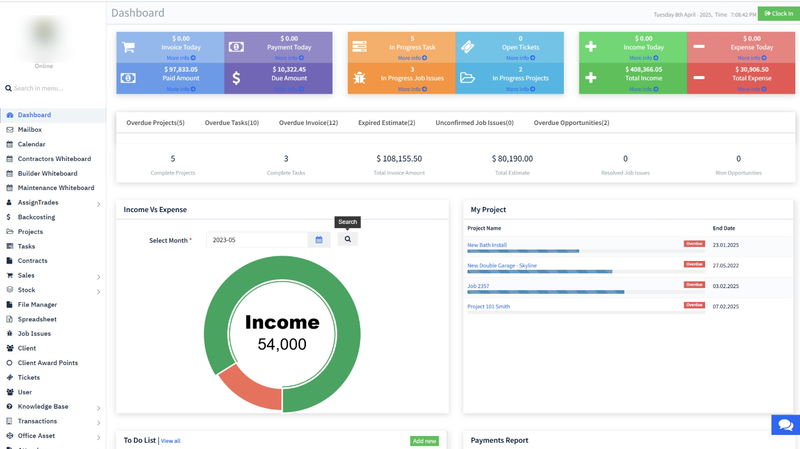This screenshot has width=800, height=449.
Task: Open the live chat bubble icon
Action: click(x=785, y=425)
